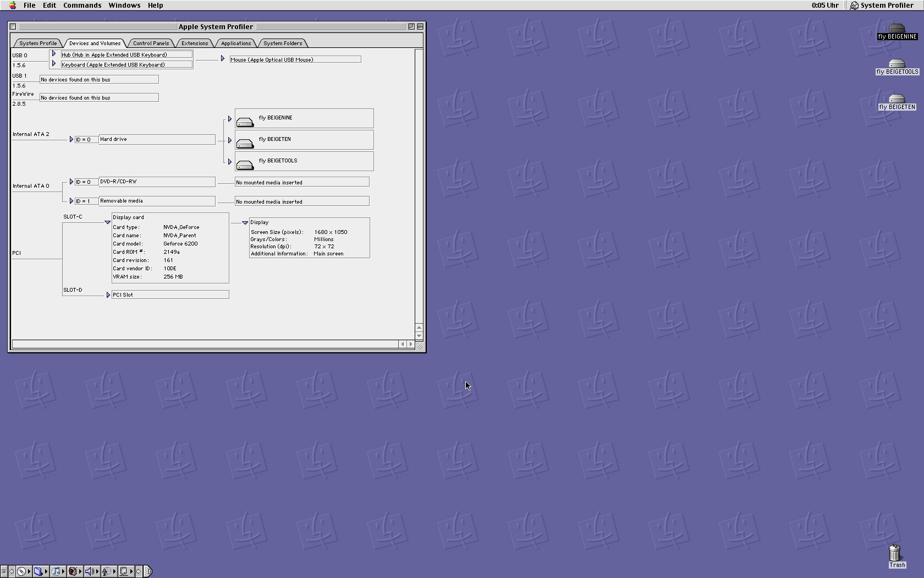Switch to the System Profile tab
Image resolution: width=924 pixels, height=578 pixels.
pos(38,43)
